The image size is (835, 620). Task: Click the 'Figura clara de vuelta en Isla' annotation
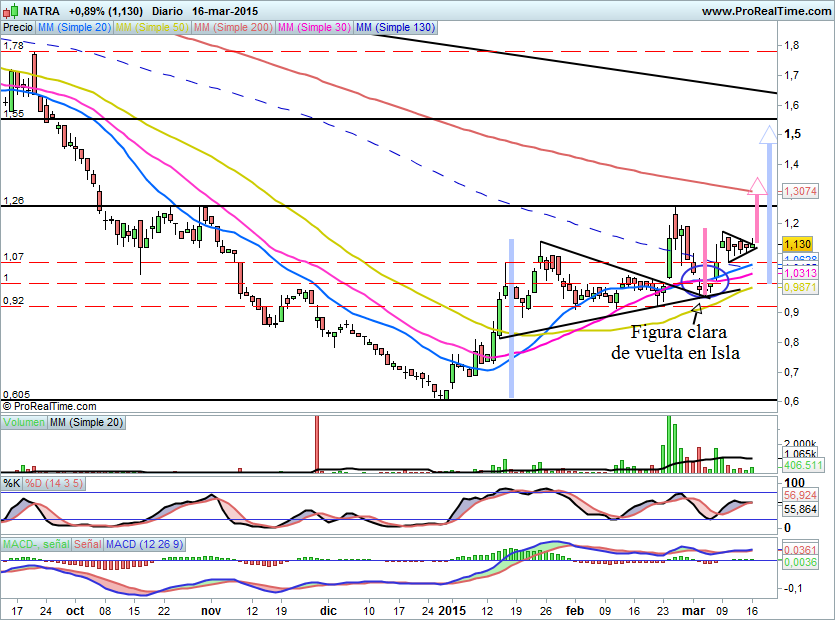pyautogui.click(x=676, y=342)
